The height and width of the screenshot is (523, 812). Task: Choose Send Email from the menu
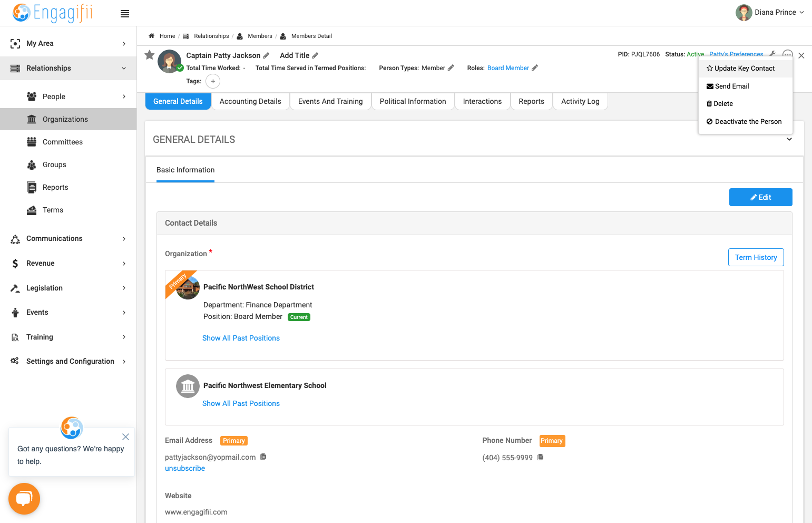coord(745,86)
